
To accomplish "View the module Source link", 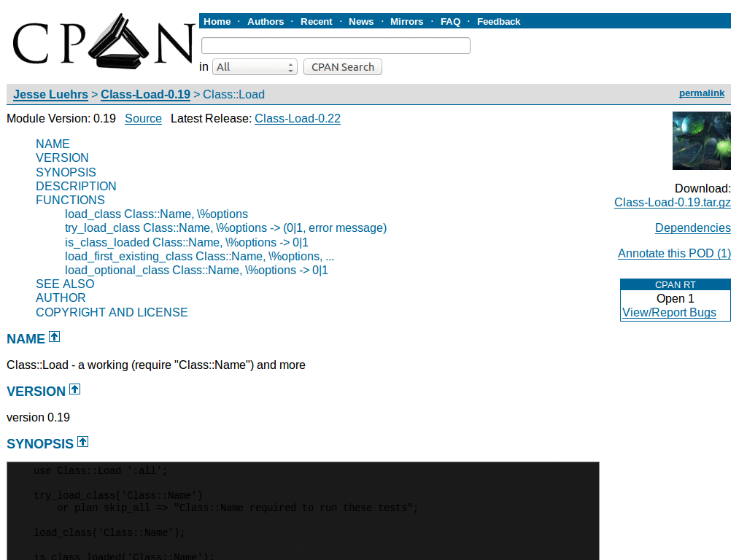I will point(143,119).
